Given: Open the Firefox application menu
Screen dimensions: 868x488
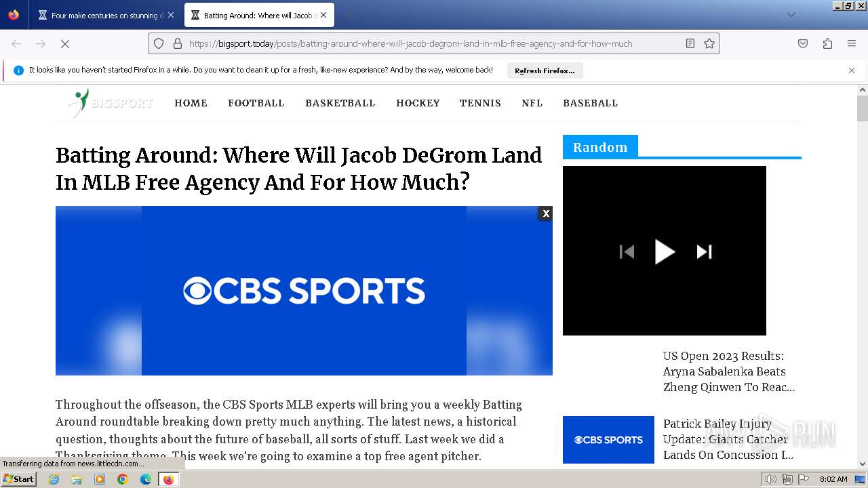Looking at the screenshot, I should (x=852, y=43).
